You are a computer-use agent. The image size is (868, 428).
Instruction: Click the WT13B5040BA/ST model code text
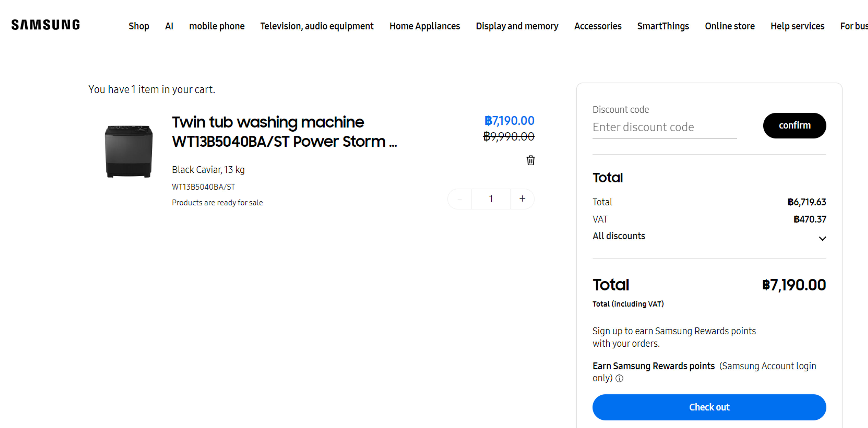tap(203, 187)
